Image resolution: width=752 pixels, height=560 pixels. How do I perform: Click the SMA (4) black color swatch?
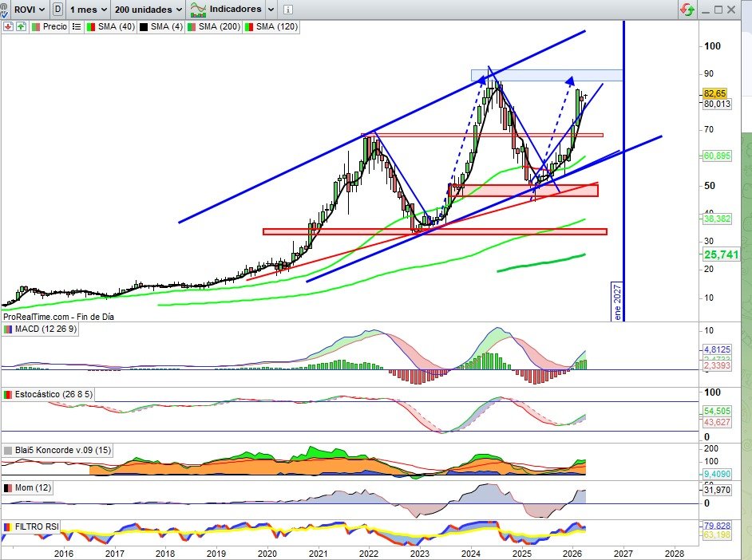(144, 27)
